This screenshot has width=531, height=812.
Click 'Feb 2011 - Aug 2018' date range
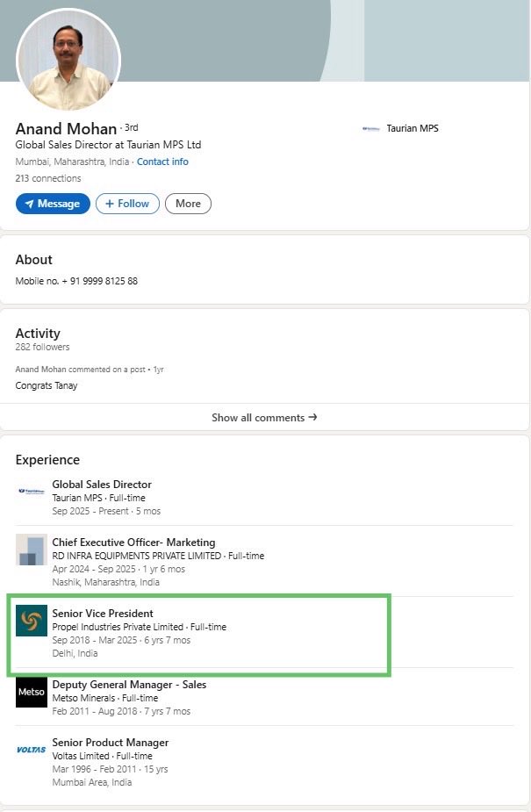click(95, 711)
